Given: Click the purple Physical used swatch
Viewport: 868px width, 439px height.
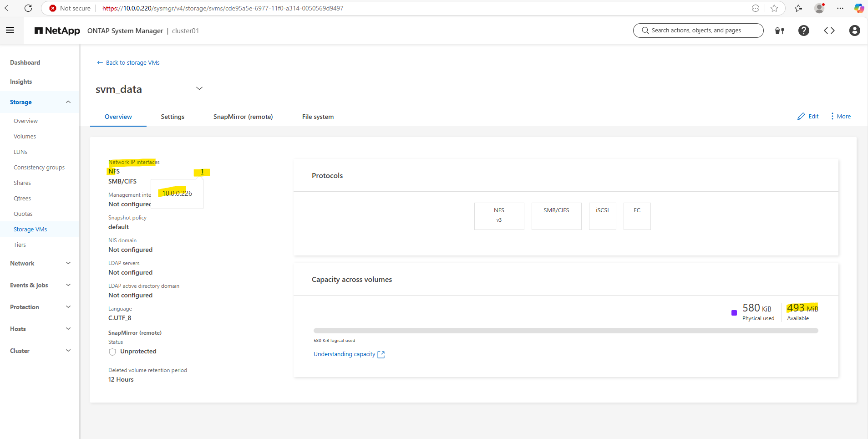Looking at the screenshot, I should (734, 313).
